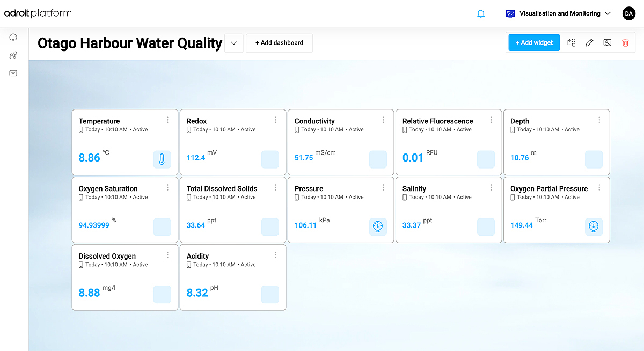
Task: Click the Add dashboard button
Action: 279,43
